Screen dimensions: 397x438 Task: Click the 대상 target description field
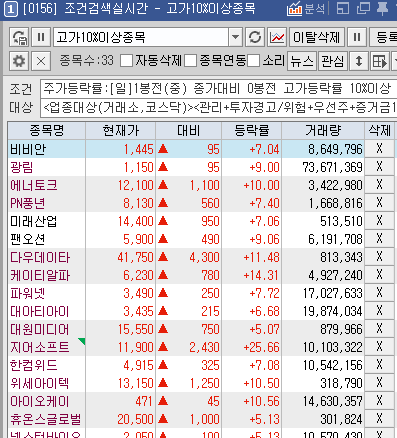[x=219, y=108]
